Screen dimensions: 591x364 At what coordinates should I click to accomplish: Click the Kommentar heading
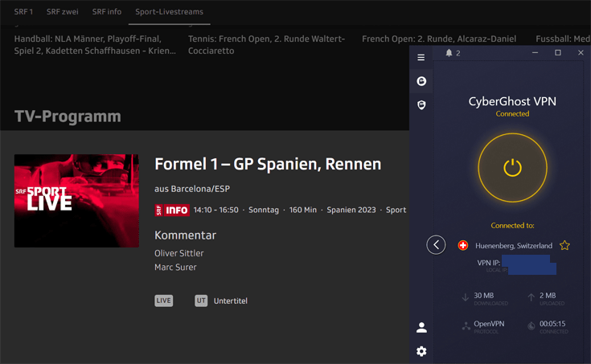[185, 235]
